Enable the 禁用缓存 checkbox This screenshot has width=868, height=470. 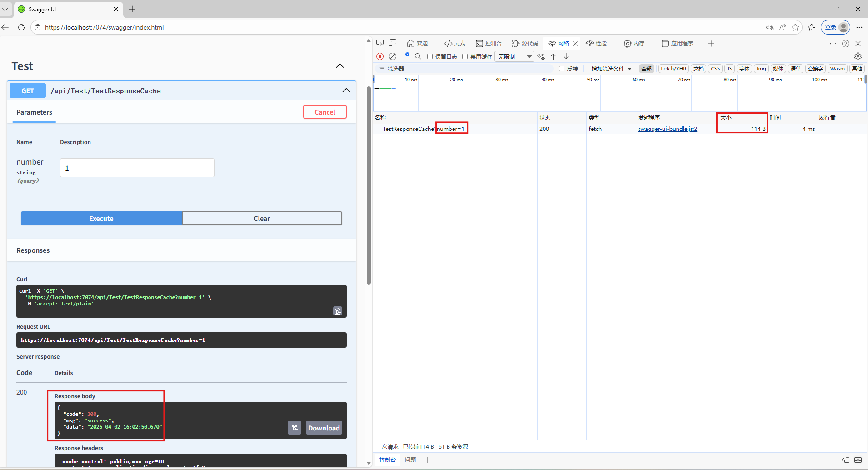pyautogui.click(x=465, y=56)
